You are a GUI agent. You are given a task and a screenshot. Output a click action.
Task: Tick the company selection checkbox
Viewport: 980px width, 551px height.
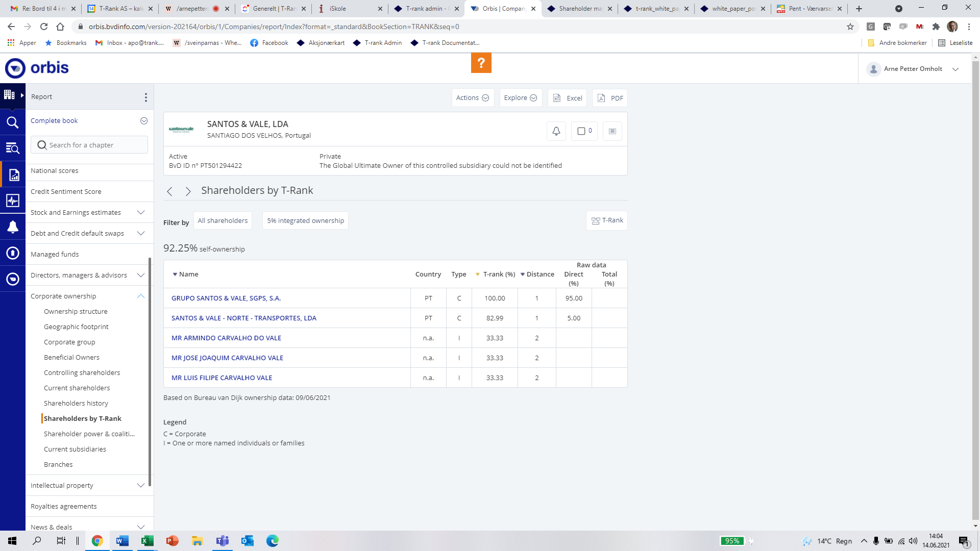click(581, 131)
